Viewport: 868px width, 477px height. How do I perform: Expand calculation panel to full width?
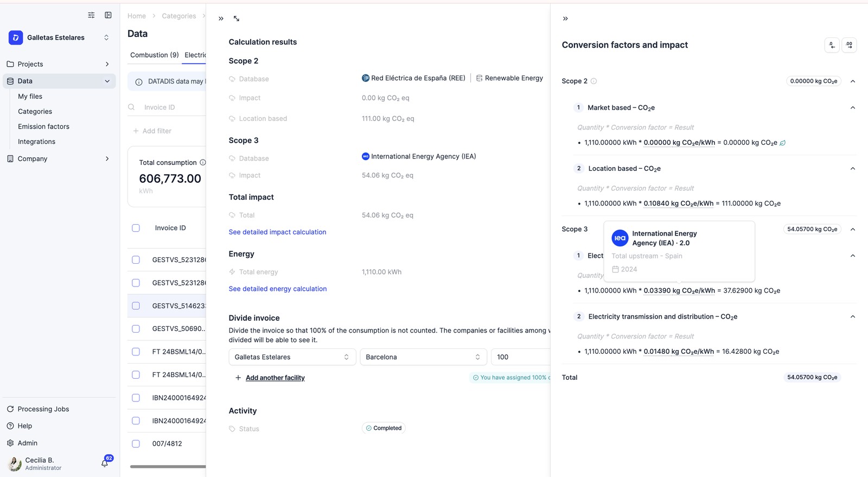tap(237, 18)
